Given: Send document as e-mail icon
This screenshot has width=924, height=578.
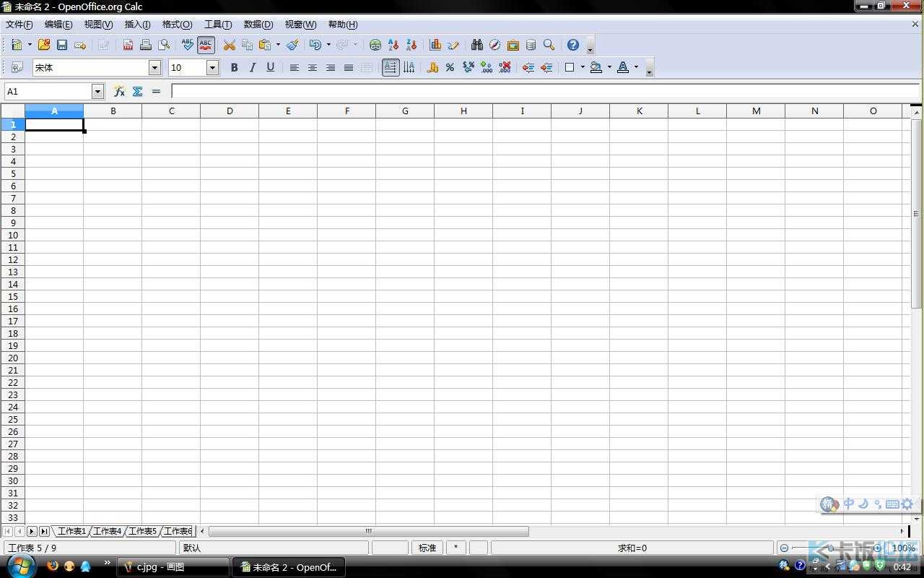Looking at the screenshot, I should [x=80, y=45].
